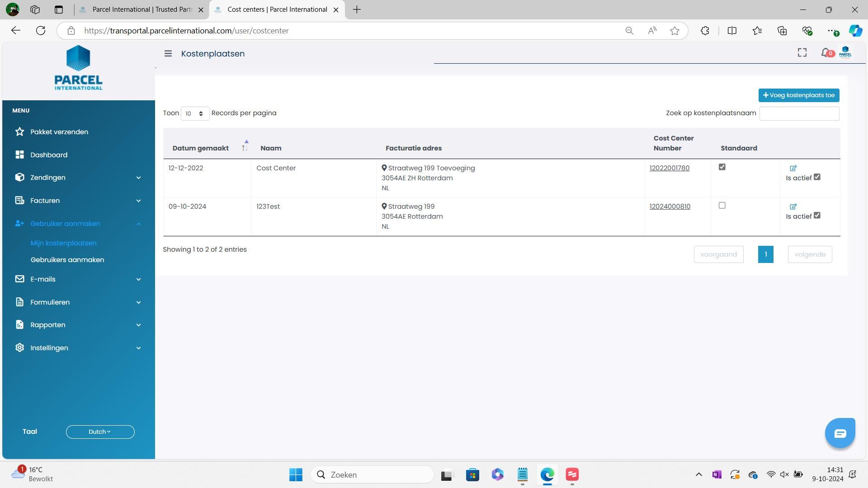The width and height of the screenshot is (868, 488).
Task: Click the fullscreen toggle icon in header
Action: (x=802, y=53)
